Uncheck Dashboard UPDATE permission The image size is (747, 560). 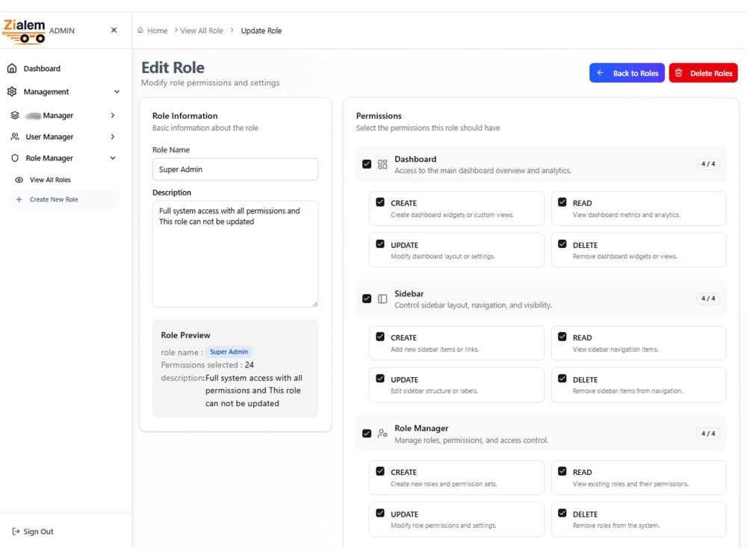click(x=379, y=244)
